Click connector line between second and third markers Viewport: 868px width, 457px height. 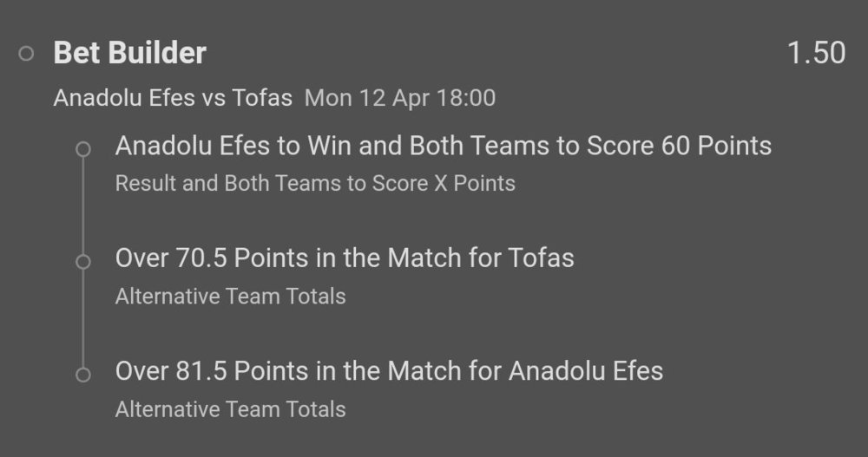[x=83, y=318]
